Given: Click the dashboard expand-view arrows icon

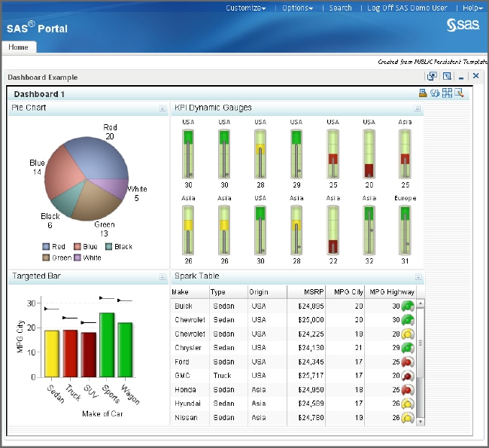Looking at the screenshot, I should tap(447, 93).
